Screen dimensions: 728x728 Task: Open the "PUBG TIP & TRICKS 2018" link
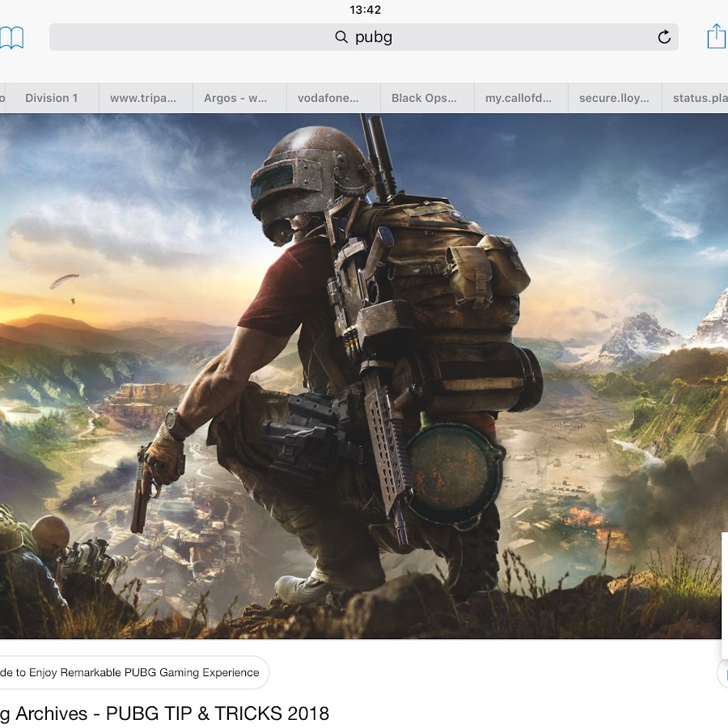click(x=165, y=713)
